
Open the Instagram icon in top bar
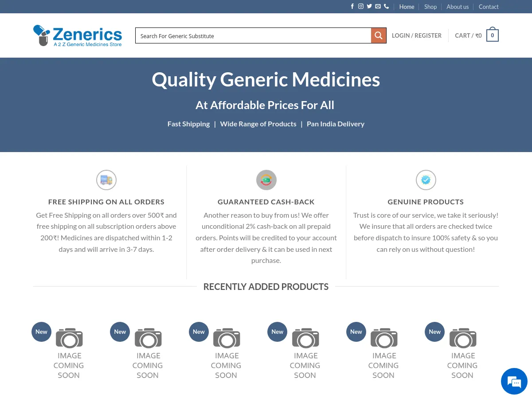pos(361,6)
